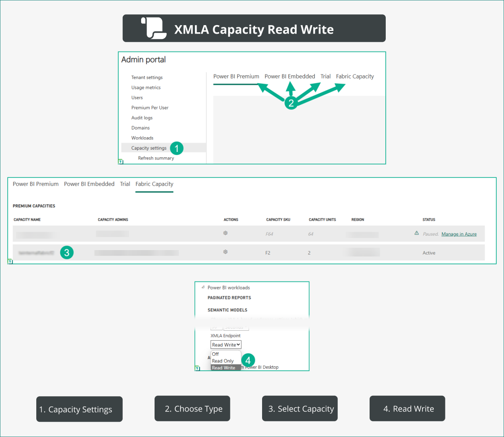The width and height of the screenshot is (504, 437).
Task: Click the warning triangle icon beside Paused
Action: click(417, 234)
